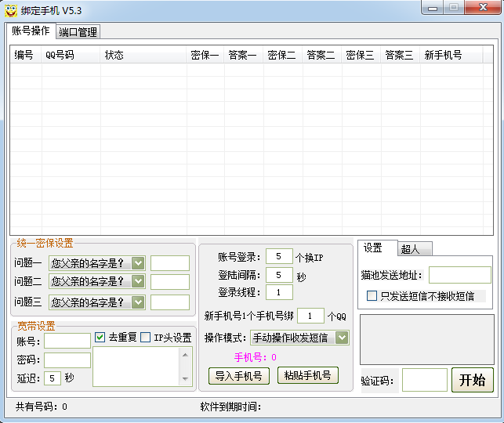This screenshot has height=423, width=504.
Task: Click the SpongeBob app icon in title bar
Action: [11, 11]
